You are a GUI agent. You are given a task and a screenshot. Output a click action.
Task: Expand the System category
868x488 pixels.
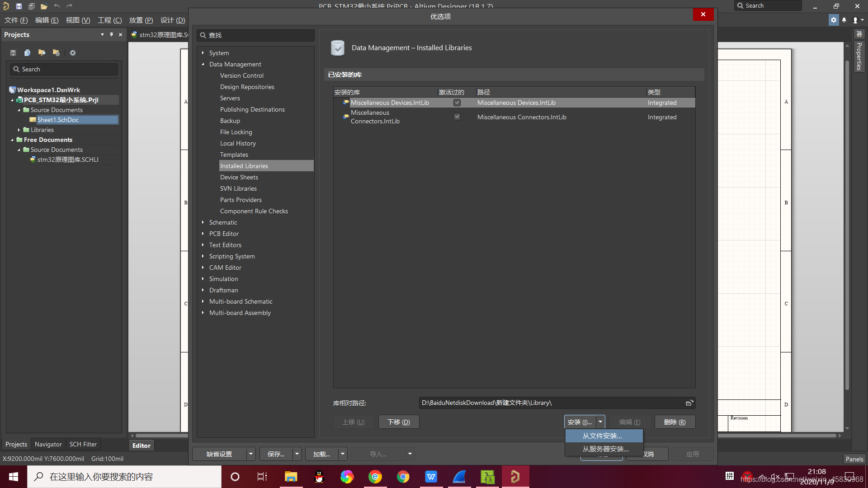click(x=203, y=53)
